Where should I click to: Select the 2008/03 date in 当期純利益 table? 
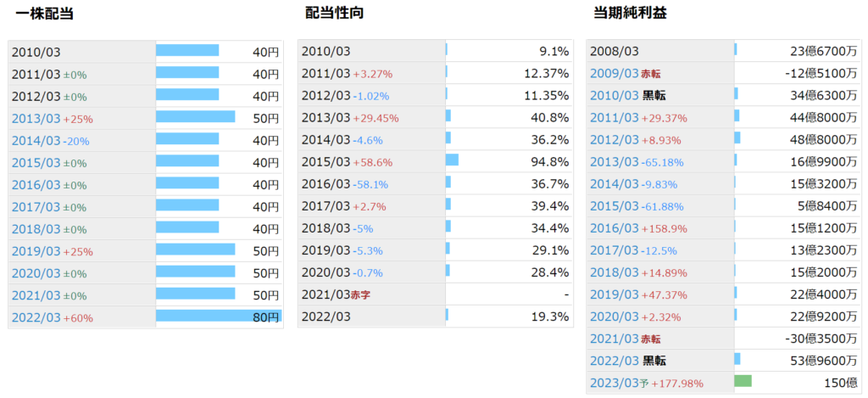coord(615,52)
